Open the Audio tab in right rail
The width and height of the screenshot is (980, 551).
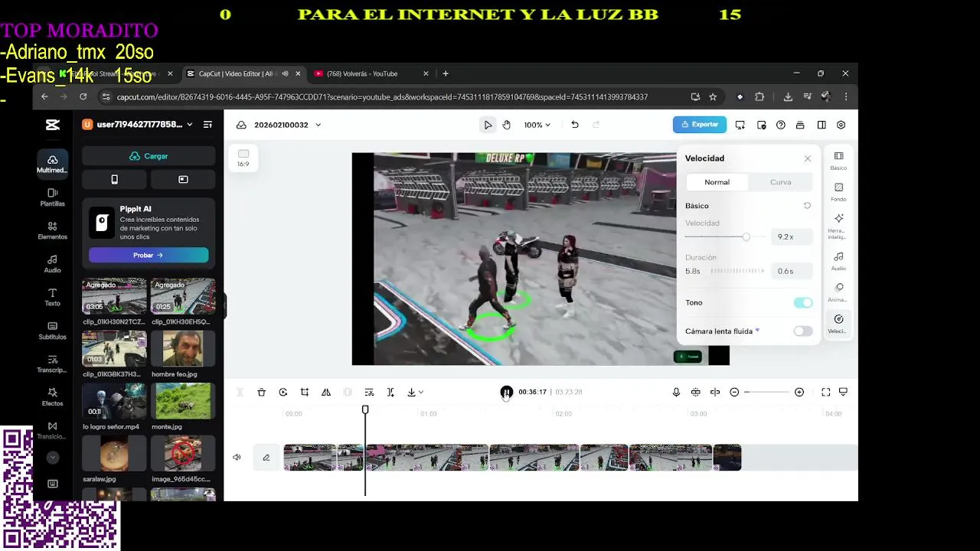[838, 261]
